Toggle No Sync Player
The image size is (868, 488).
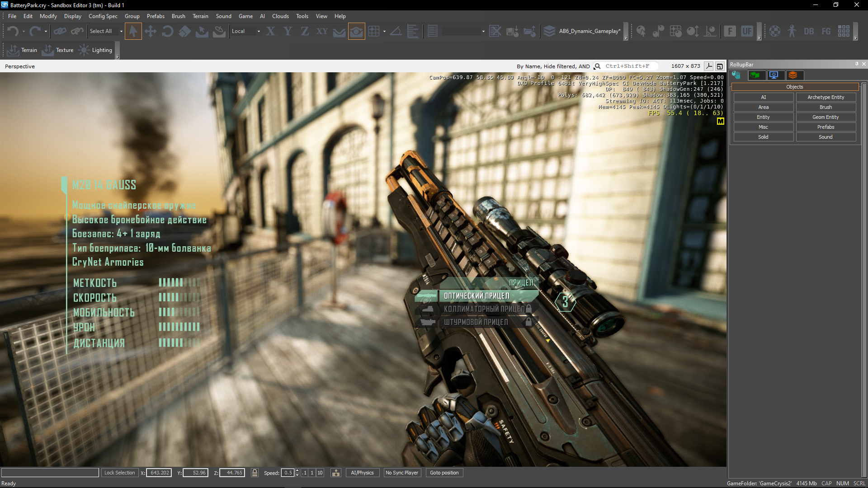pos(401,473)
